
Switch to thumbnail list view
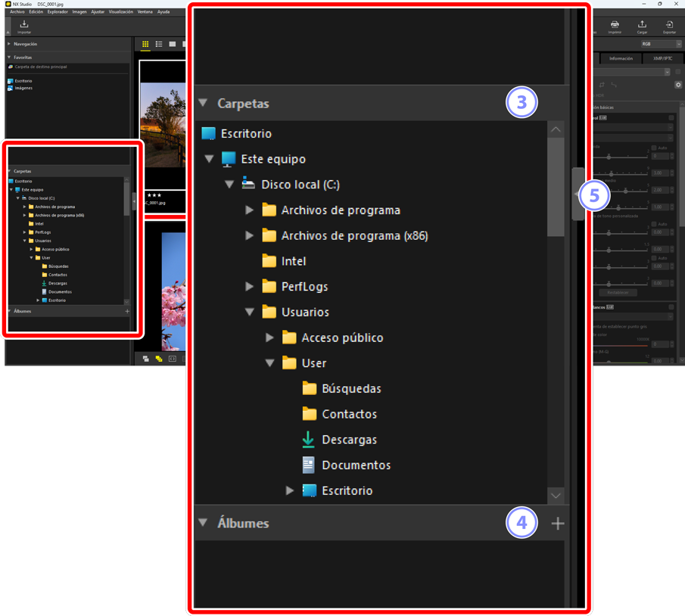(x=159, y=45)
